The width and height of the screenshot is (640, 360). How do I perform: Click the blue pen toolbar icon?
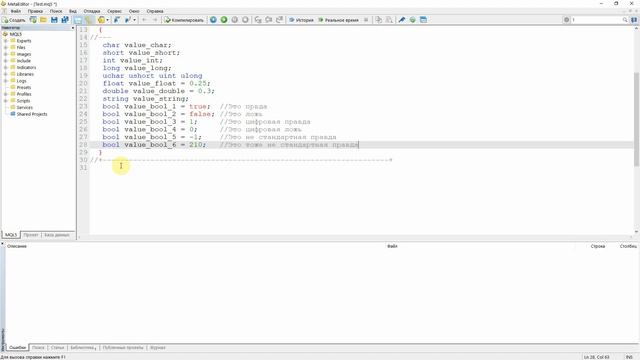[402, 20]
